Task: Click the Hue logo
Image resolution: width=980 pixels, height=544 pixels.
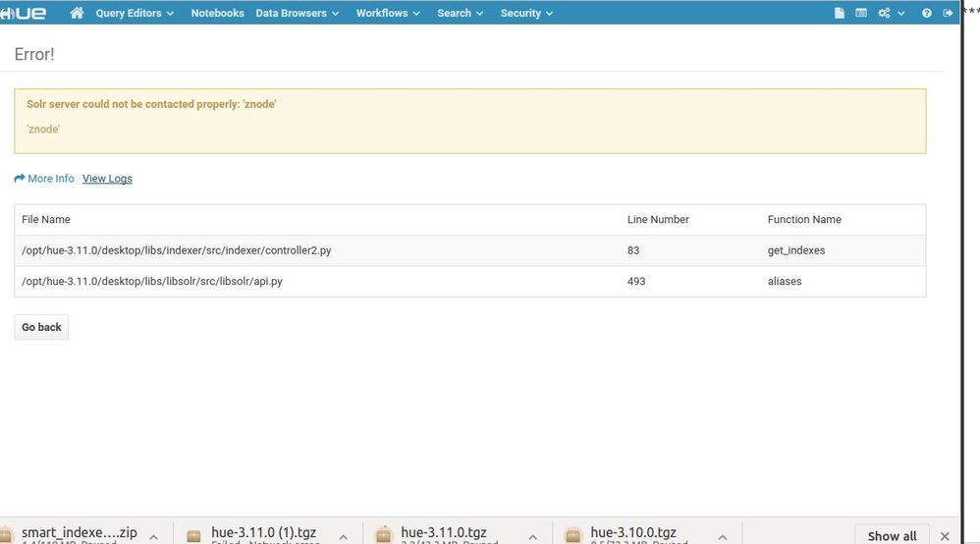Action: point(24,13)
